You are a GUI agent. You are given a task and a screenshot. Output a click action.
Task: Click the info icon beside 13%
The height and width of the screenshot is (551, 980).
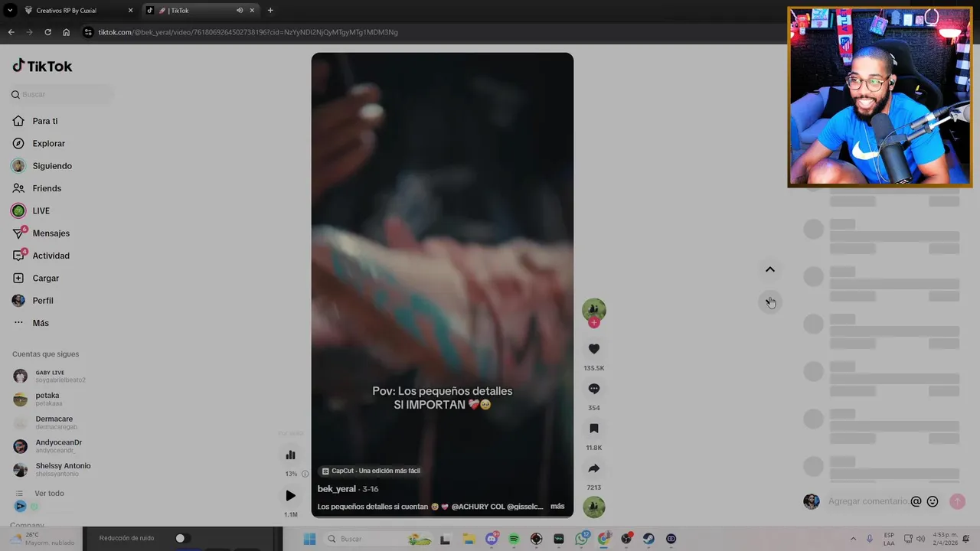pos(305,474)
